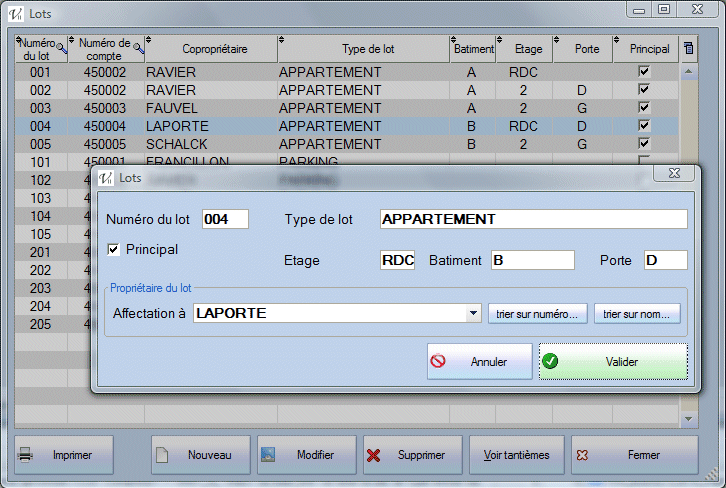Click the red forbidden icon on Annuler
This screenshot has width=726, height=488.
click(x=438, y=362)
